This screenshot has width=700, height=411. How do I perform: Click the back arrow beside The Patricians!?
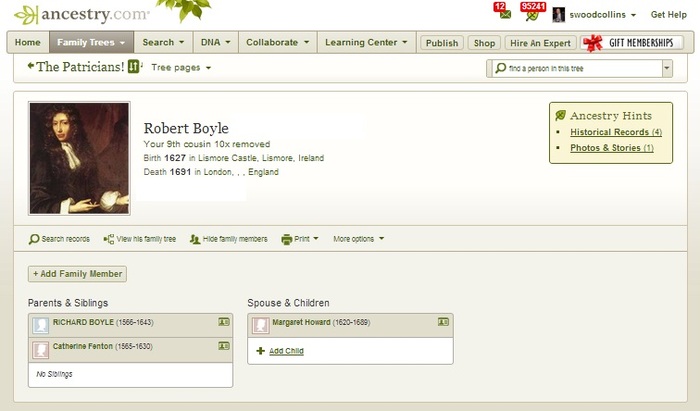[31, 66]
